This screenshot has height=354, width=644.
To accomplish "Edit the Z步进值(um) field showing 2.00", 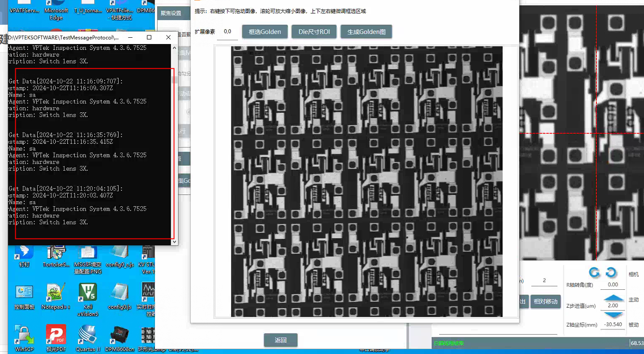I will pyautogui.click(x=613, y=306).
